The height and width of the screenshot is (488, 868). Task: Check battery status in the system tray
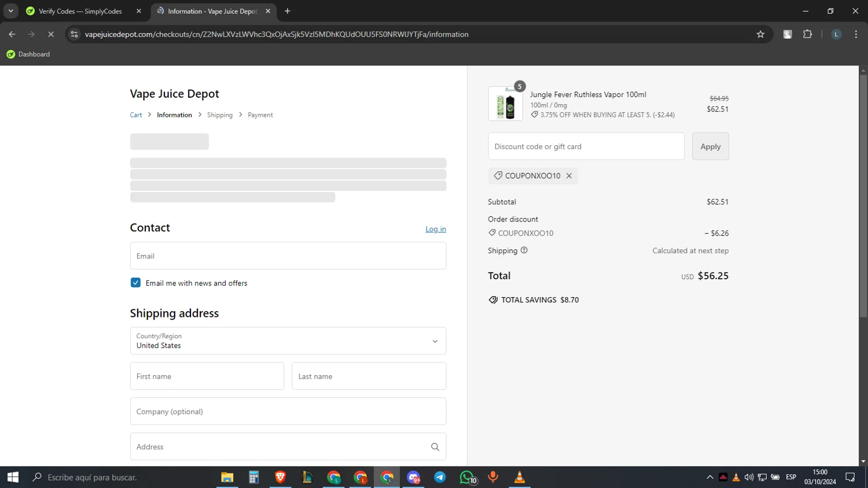pyautogui.click(x=775, y=477)
